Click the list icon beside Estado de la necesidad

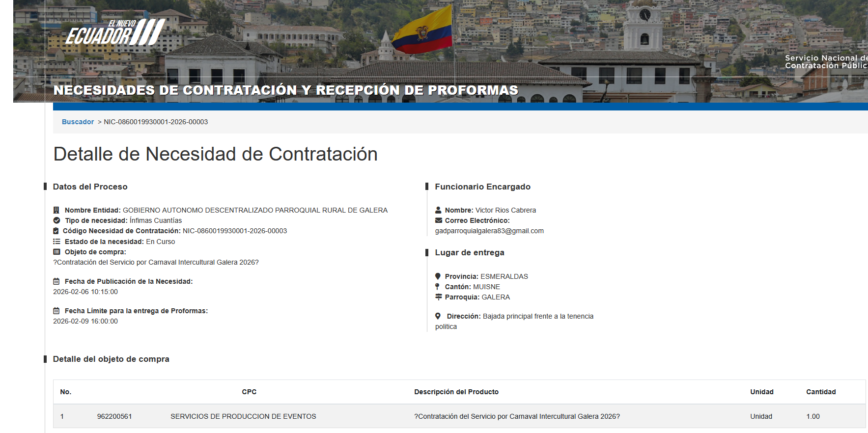[x=56, y=242]
